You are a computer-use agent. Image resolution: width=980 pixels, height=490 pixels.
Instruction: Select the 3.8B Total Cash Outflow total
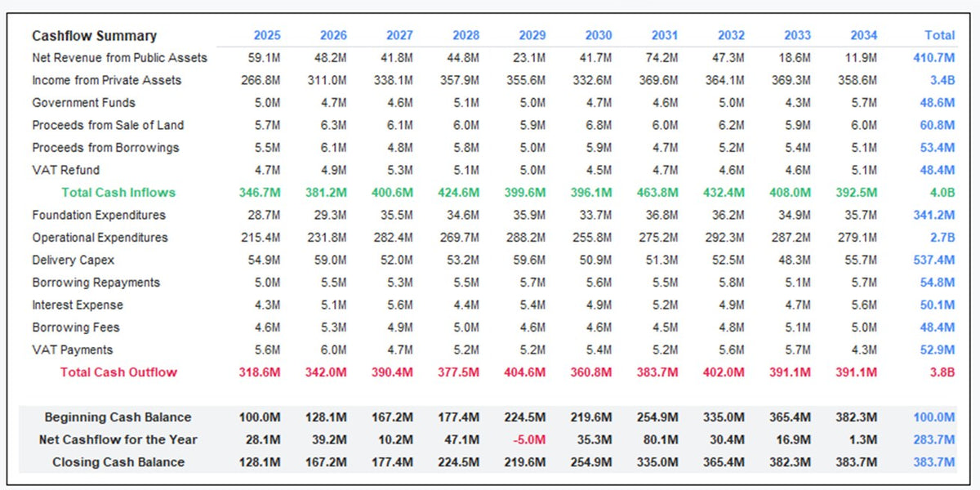[941, 372]
